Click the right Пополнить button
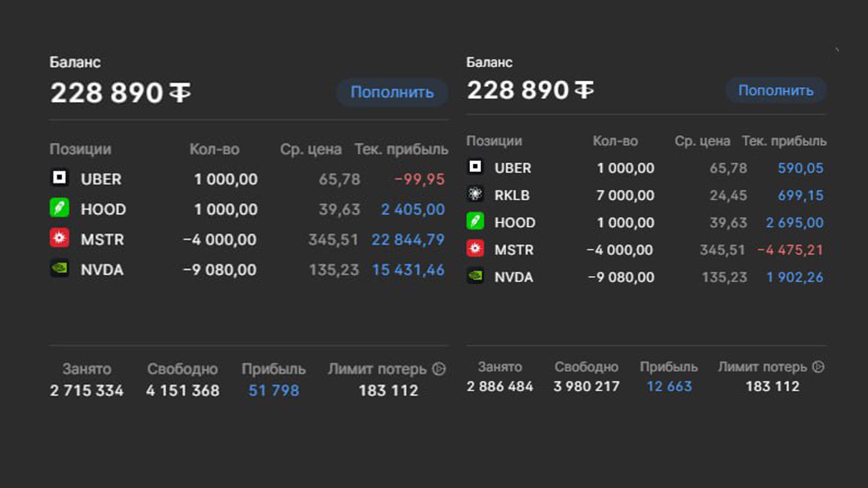Screen dimensions: 868x488 [776, 90]
